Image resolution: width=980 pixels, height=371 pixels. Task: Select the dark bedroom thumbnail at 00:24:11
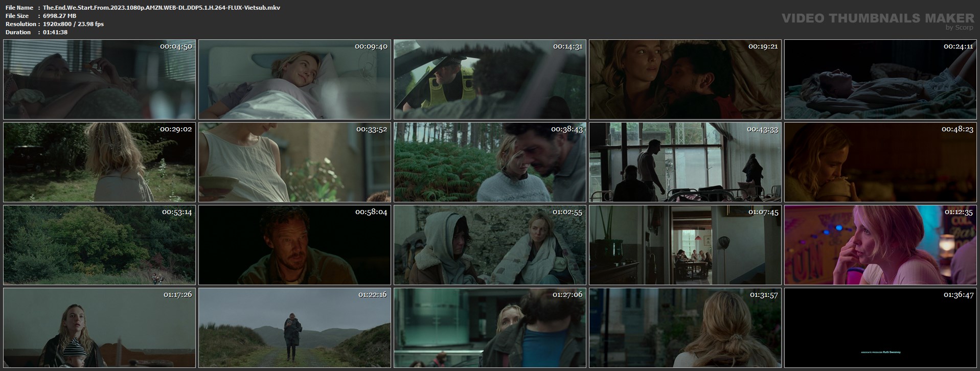(x=880, y=79)
